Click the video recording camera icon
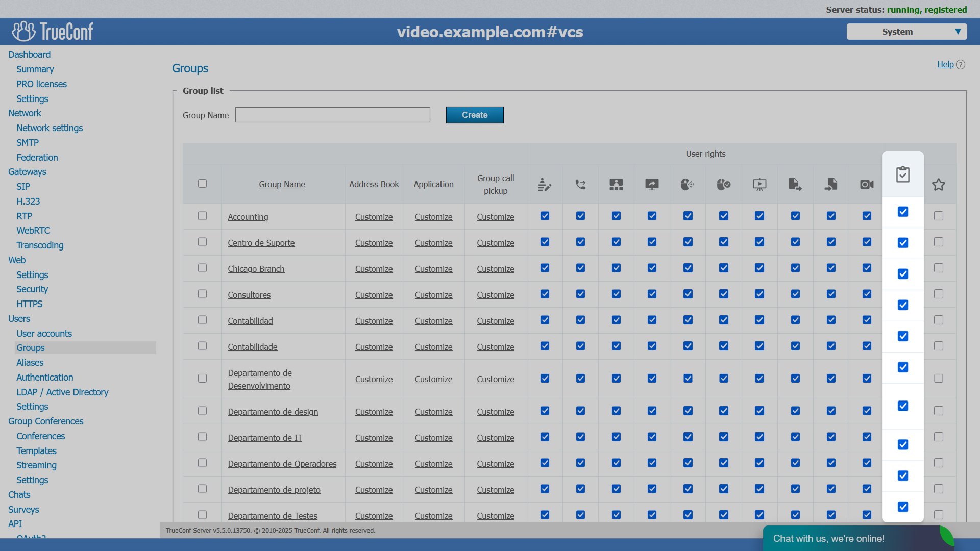Image resolution: width=980 pixels, height=551 pixels. [867, 184]
